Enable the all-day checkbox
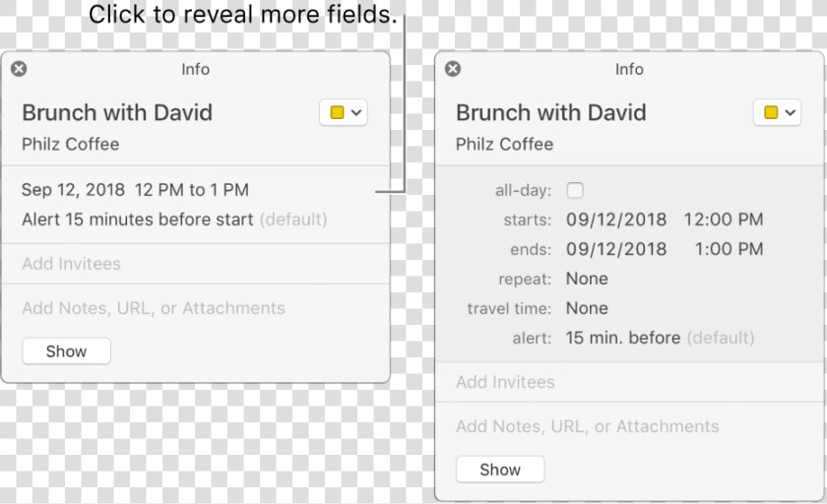 click(x=575, y=190)
